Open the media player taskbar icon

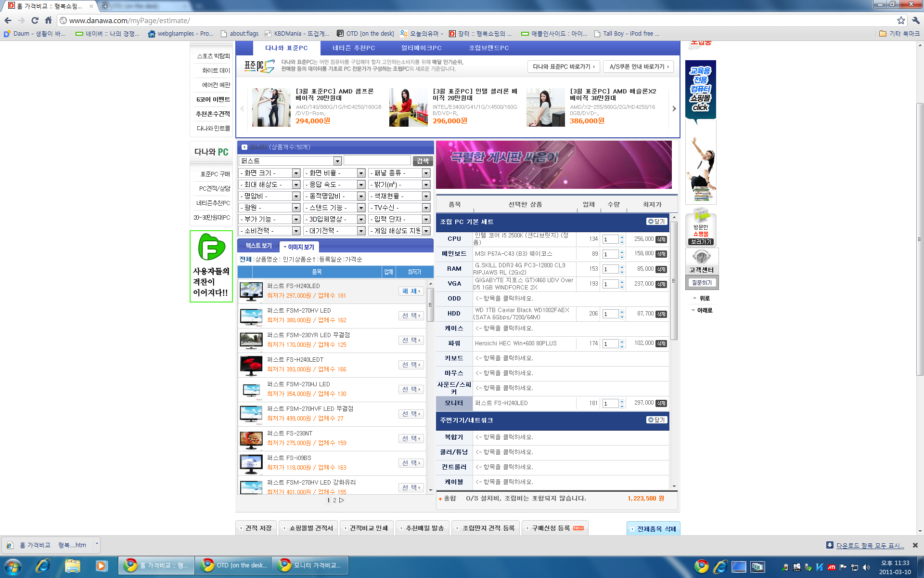(x=101, y=566)
